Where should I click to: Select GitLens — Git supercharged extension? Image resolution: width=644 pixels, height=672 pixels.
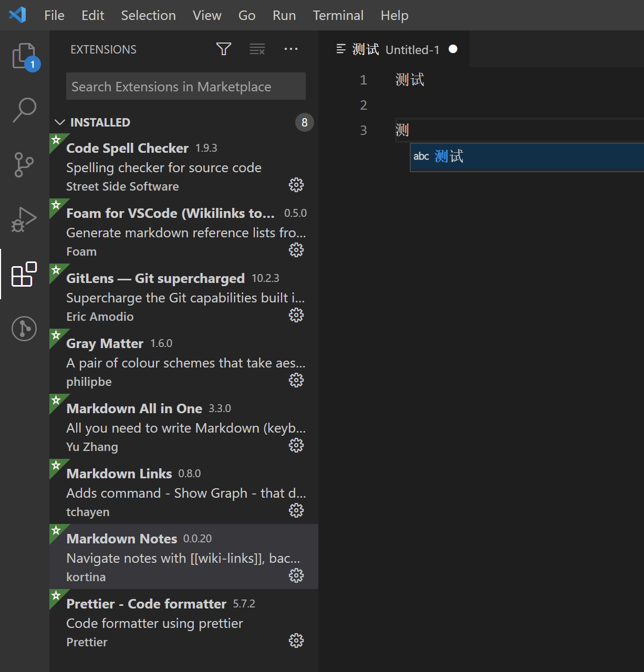tap(184, 296)
